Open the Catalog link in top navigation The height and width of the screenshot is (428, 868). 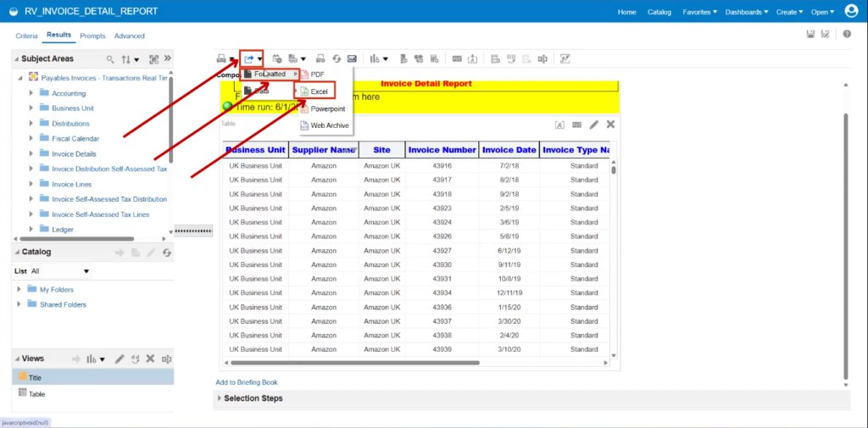pos(659,12)
